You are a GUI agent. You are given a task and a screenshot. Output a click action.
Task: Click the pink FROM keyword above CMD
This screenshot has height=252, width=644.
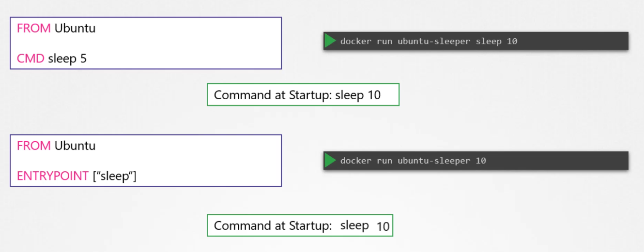(33, 29)
